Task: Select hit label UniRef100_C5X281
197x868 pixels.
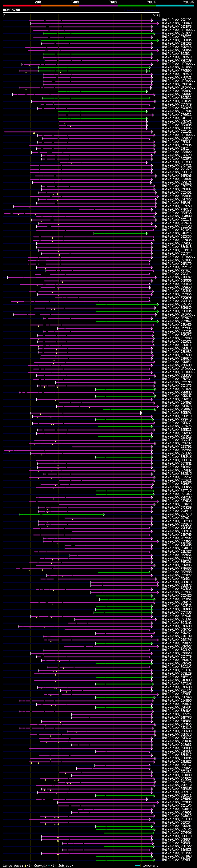Action: tap(177, 332)
